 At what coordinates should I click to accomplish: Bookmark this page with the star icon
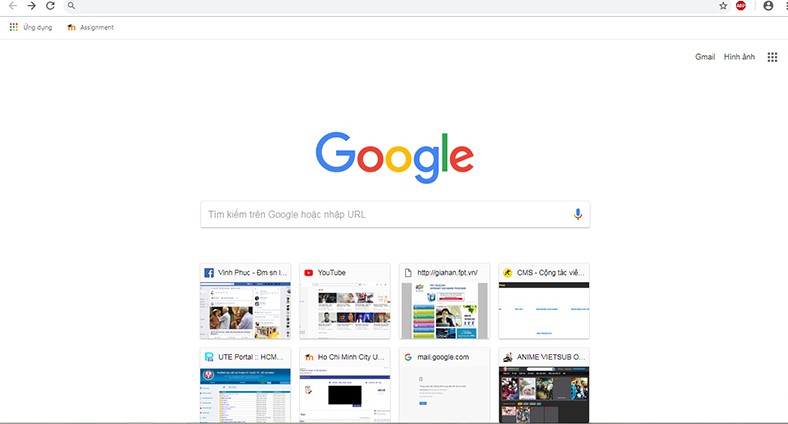tap(723, 6)
